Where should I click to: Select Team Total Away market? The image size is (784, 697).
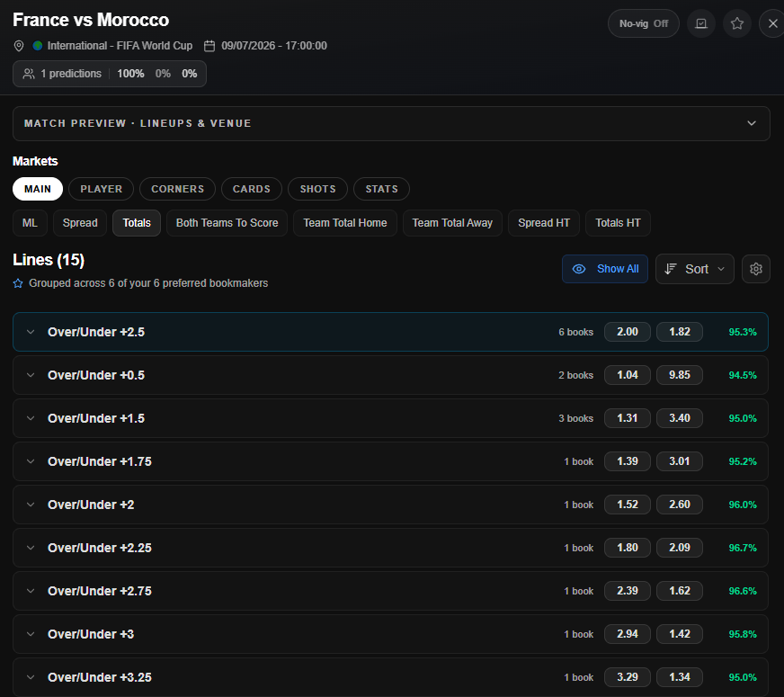pyautogui.click(x=452, y=223)
